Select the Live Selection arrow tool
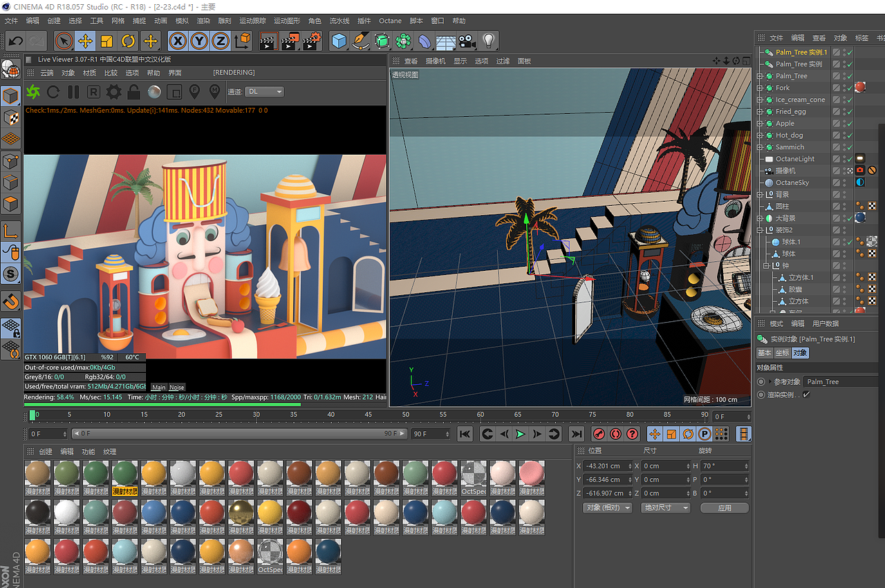 point(64,41)
